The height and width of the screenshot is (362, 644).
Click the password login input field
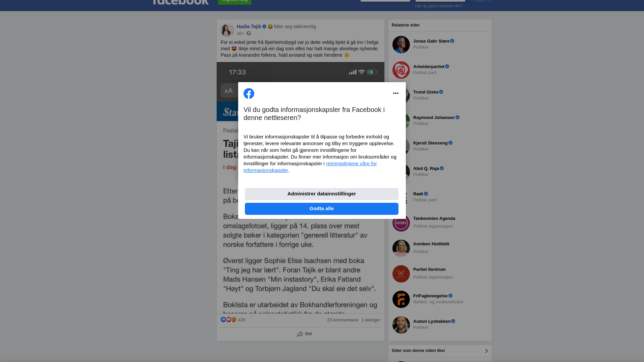[440, 1]
